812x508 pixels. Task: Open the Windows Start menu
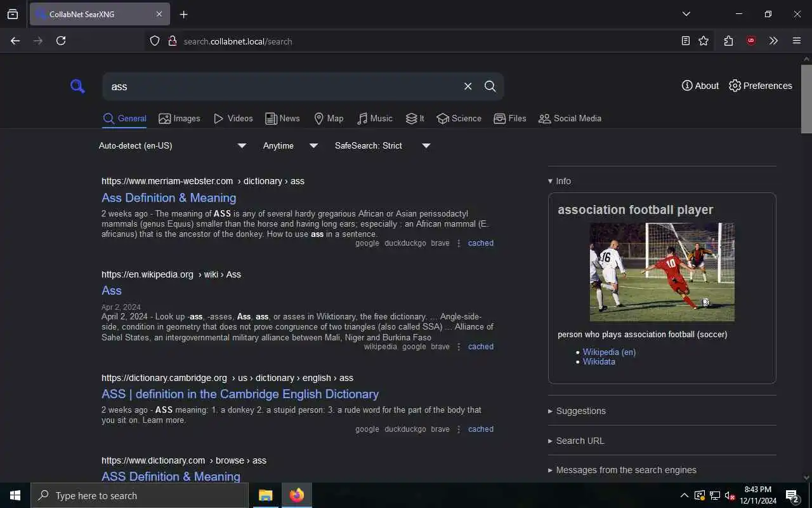pos(15,495)
